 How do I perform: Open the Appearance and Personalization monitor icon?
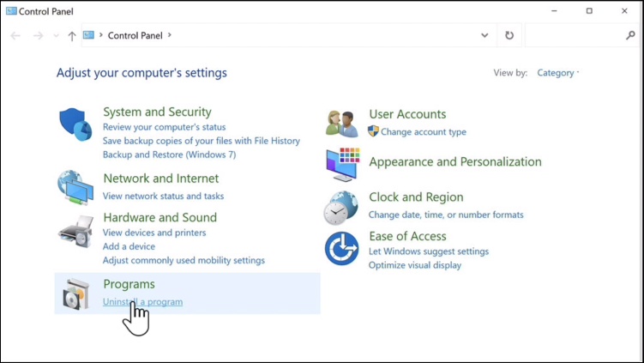click(343, 165)
